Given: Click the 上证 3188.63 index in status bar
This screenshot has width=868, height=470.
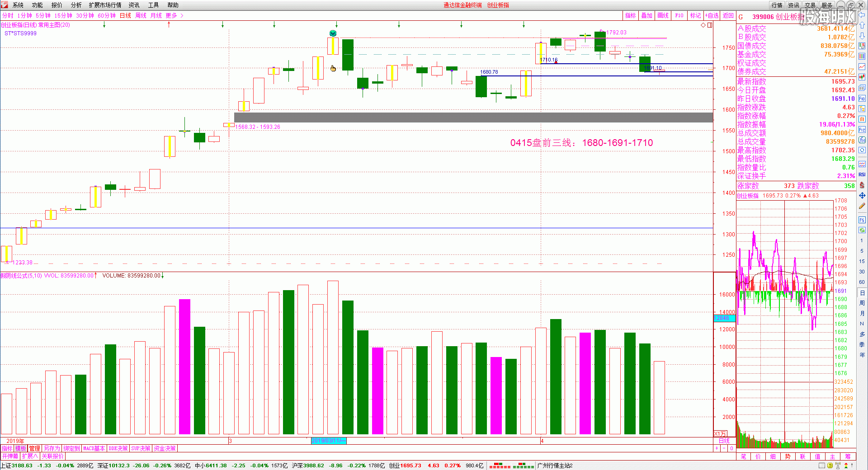Looking at the screenshot, I should coord(16,465).
